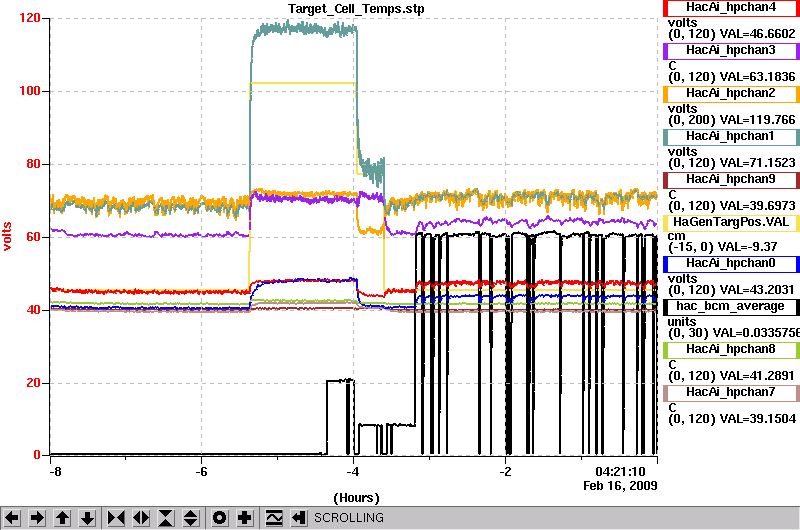Click the VAL=71.1523 reading for hpchan1

[x=757, y=163]
